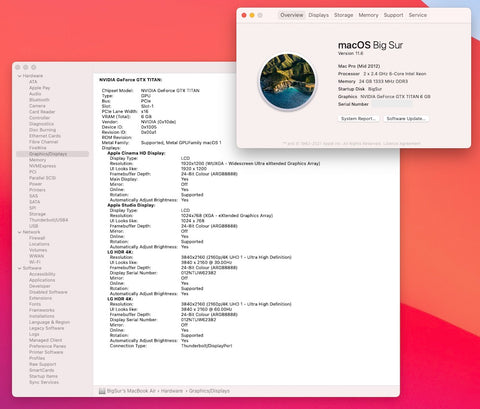Click the System Report... button
This screenshot has height=409, width=480.
tap(358, 119)
